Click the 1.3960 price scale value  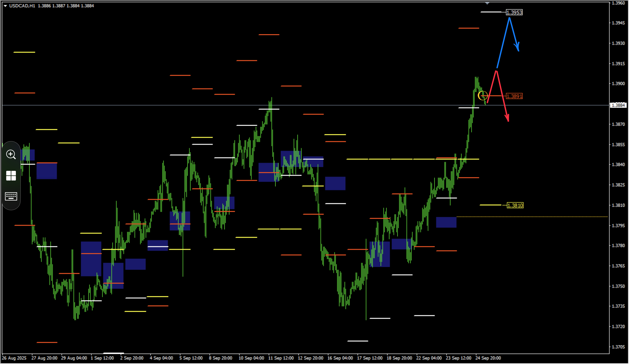[618, 3]
